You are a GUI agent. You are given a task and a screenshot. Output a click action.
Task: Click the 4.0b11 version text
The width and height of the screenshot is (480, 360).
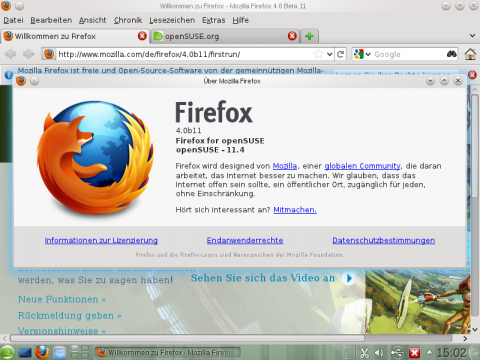(x=189, y=131)
